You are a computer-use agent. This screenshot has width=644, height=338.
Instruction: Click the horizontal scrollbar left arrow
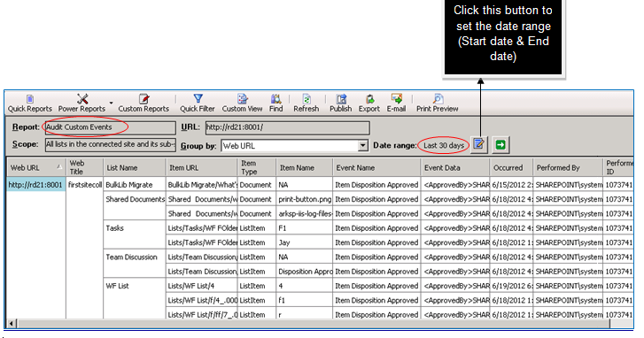pos(12,324)
